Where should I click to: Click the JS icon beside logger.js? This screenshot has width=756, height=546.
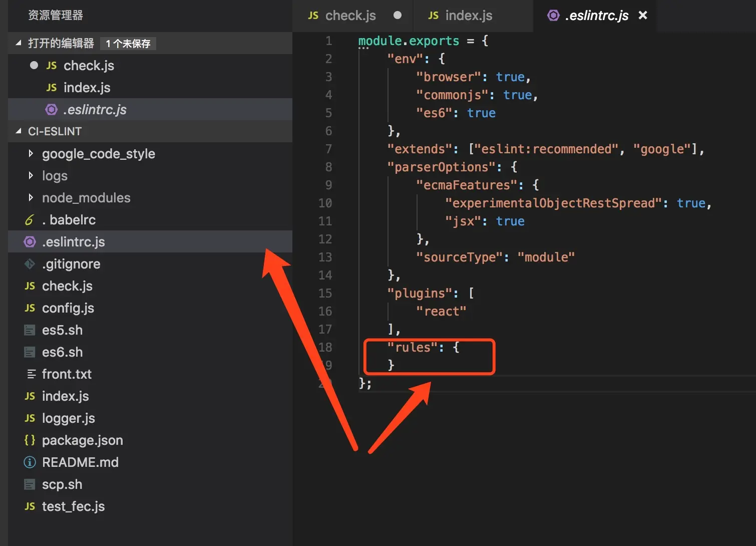point(30,418)
